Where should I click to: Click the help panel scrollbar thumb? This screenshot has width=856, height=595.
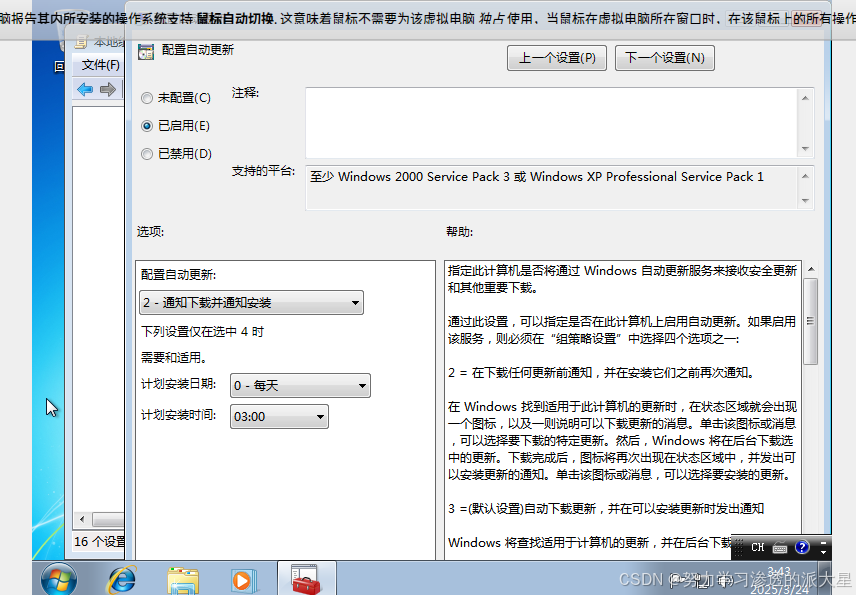(811, 321)
